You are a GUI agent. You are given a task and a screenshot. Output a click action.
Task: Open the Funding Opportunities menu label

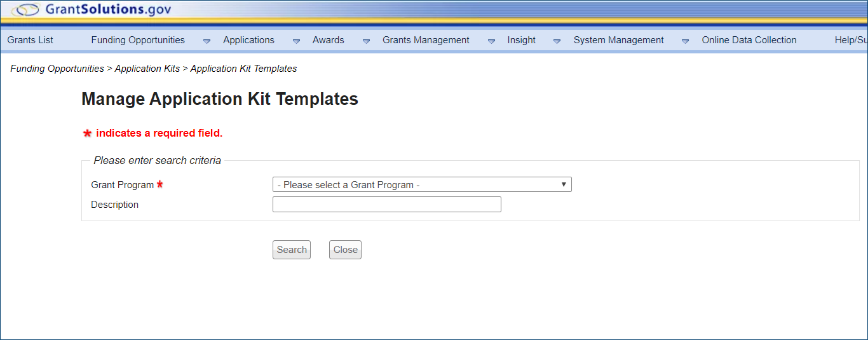pyautogui.click(x=138, y=40)
